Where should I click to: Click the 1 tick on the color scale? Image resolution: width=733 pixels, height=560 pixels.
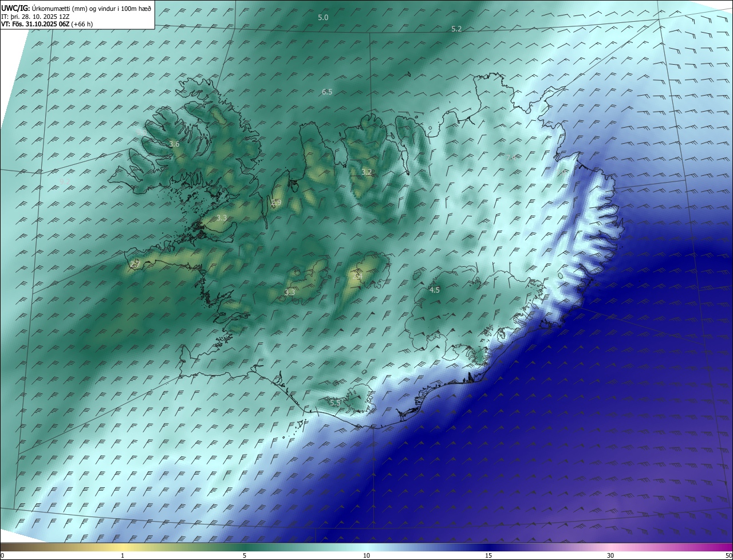click(123, 555)
